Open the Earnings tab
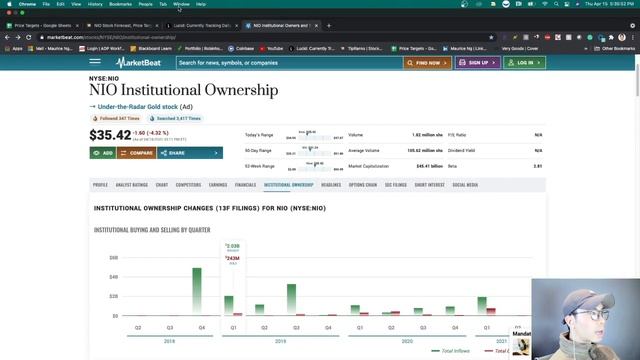 (x=218, y=185)
